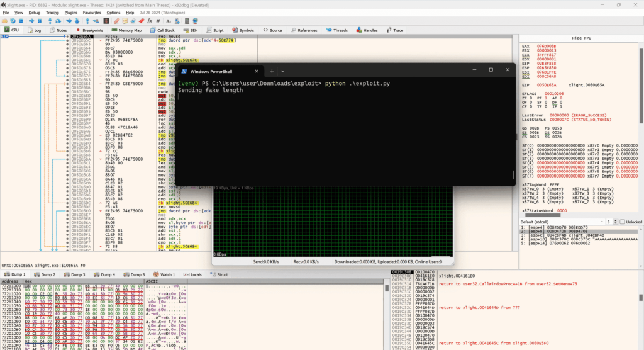Open the Scylla plugin icon
Viewport: 644px width, 350px height.
tap(106, 21)
